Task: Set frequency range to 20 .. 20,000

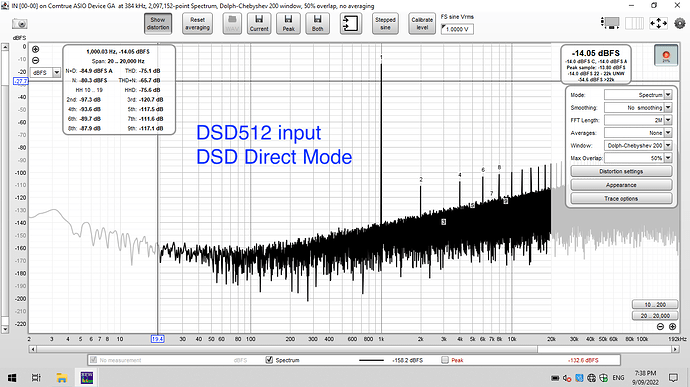Action: [x=655, y=316]
